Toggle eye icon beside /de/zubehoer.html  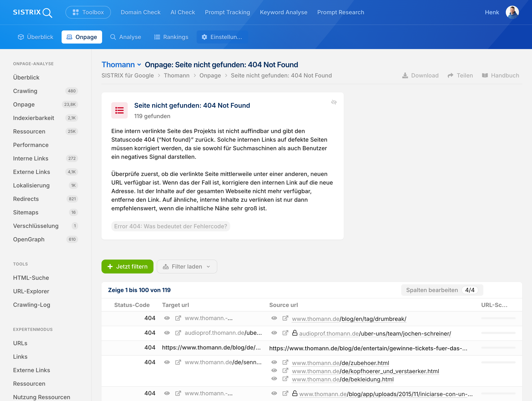(x=274, y=362)
